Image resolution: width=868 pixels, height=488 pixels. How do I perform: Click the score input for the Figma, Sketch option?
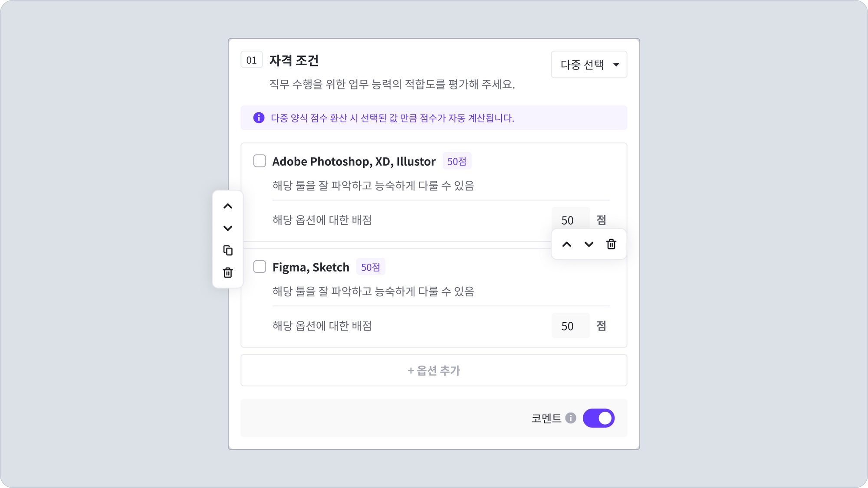click(570, 326)
